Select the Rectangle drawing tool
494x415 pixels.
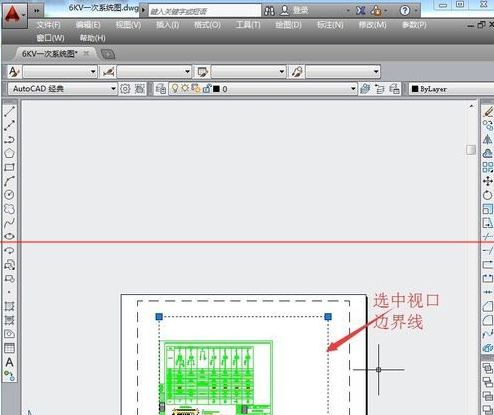pyautogui.click(x=9, y=167)
